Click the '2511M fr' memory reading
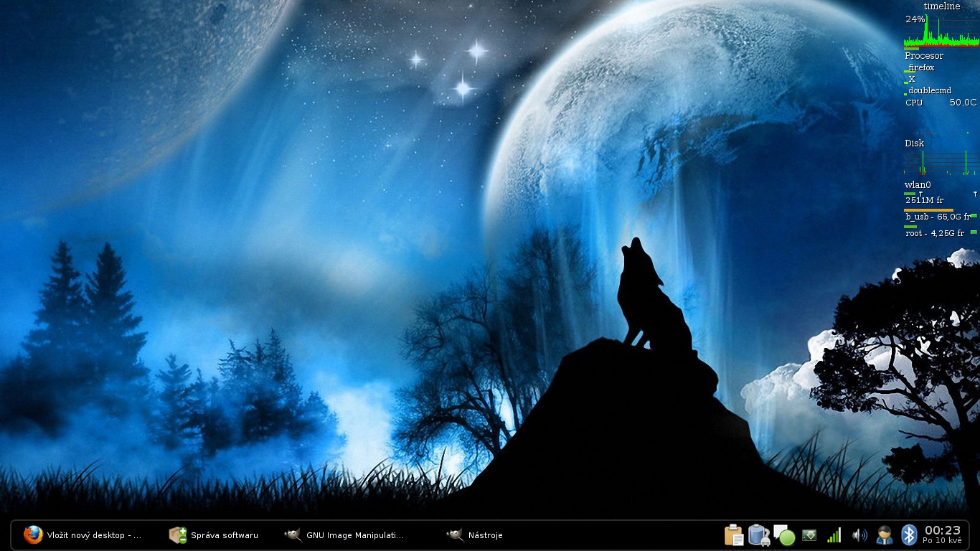This screenshot has height=551, width=980. (x=924, y=201)
